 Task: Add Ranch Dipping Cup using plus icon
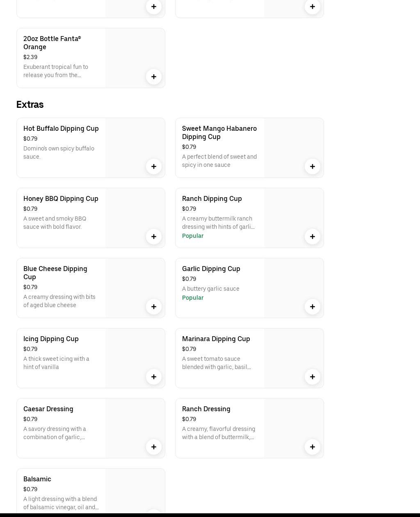coord(313,237)
